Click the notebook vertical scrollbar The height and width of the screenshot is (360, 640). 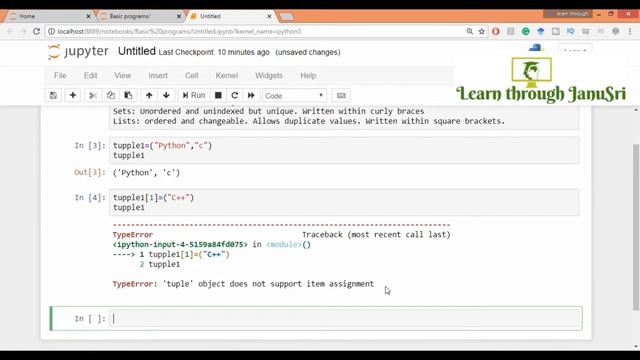tap(636, 227)
